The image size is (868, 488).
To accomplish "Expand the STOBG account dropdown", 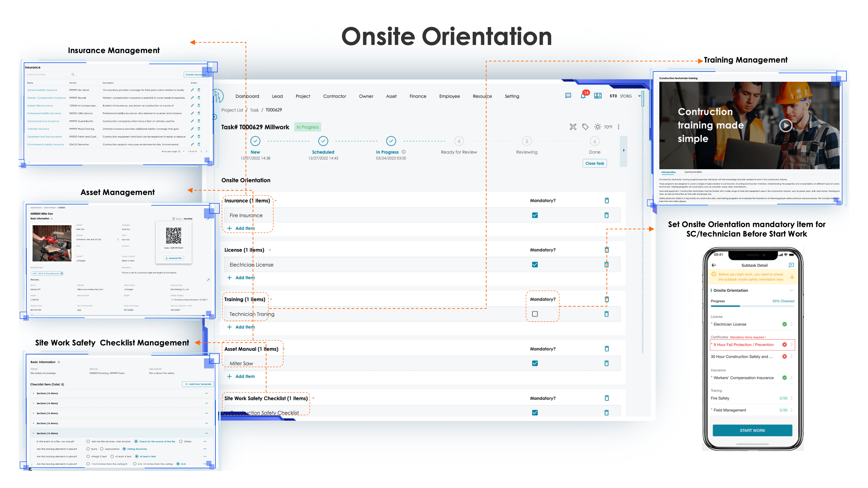I will pyautogui.click(x=639, y=96).
